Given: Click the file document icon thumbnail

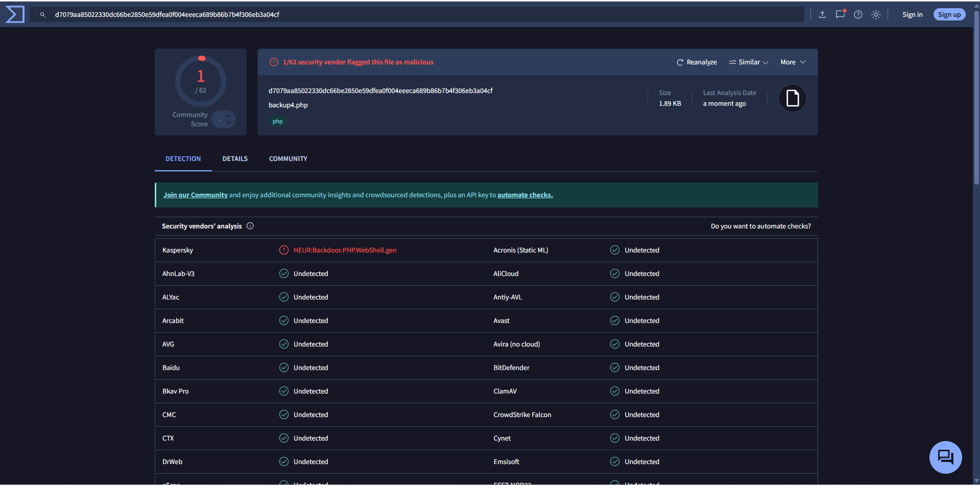Looking at the screenshot, I should point(792,98).
